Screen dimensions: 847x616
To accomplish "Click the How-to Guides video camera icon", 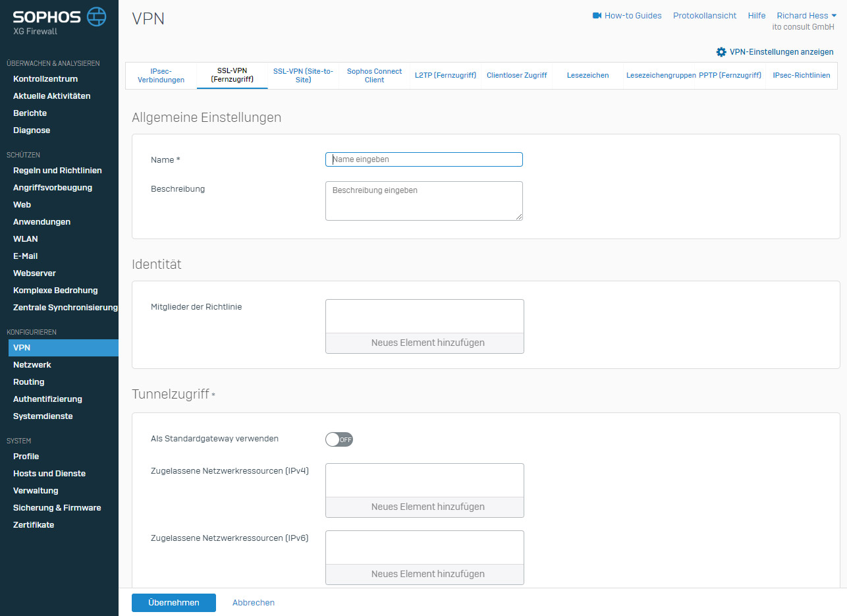I will (x=597, y=15).
